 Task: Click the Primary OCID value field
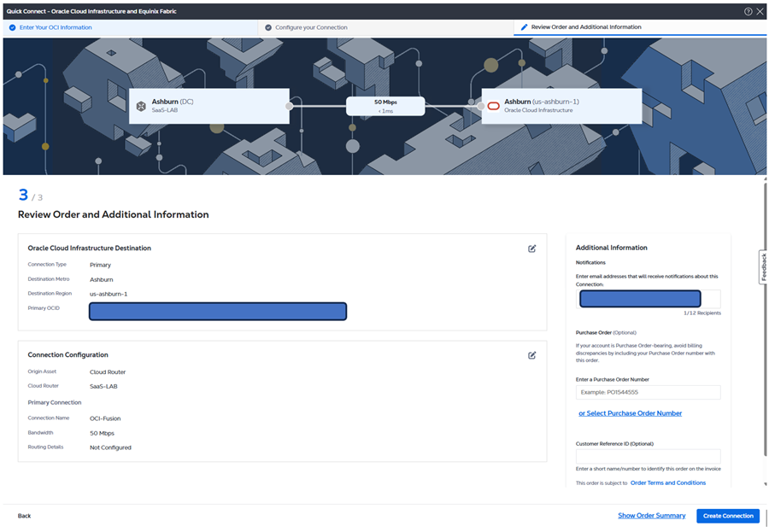(218, 312)
